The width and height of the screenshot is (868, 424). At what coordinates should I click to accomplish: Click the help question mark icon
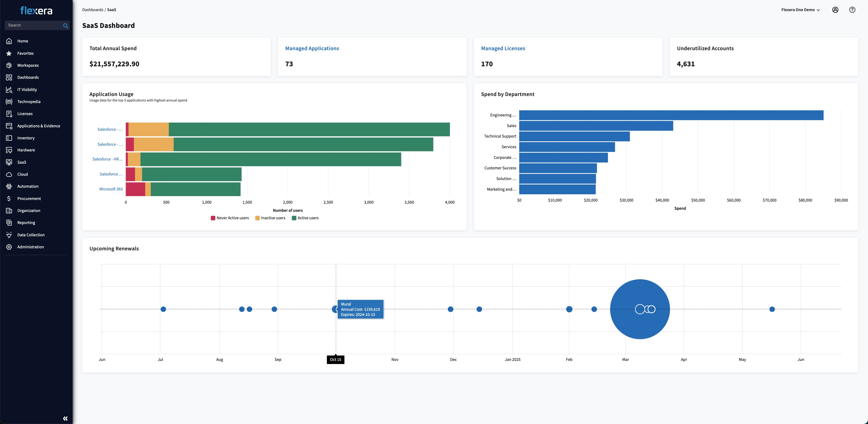(x=853, y=10)
